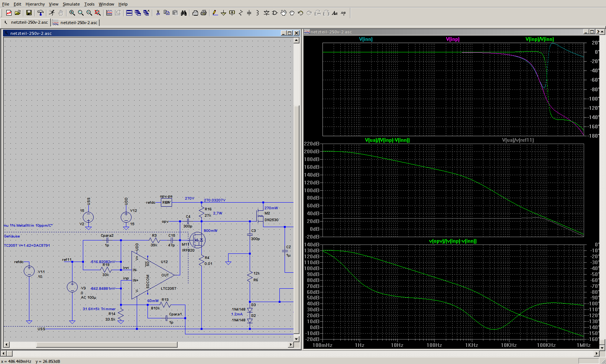
Task: Open the Component gate icon
Action: 275,13
